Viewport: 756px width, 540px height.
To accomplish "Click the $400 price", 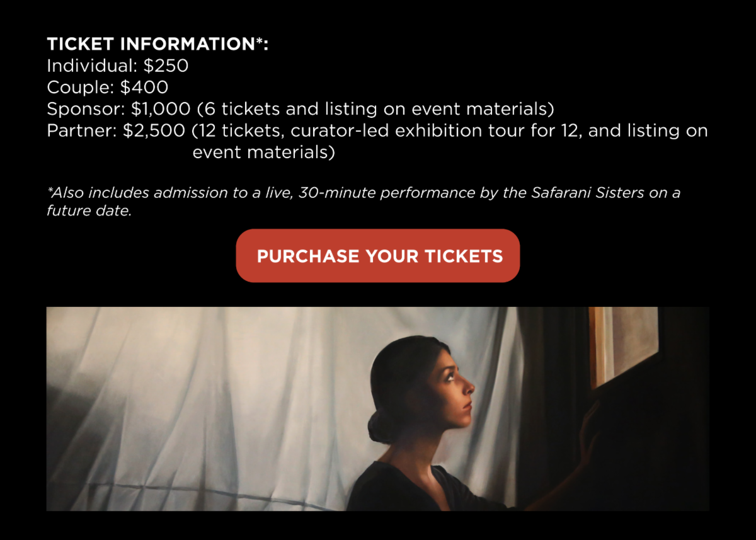I will click(144, 87).
